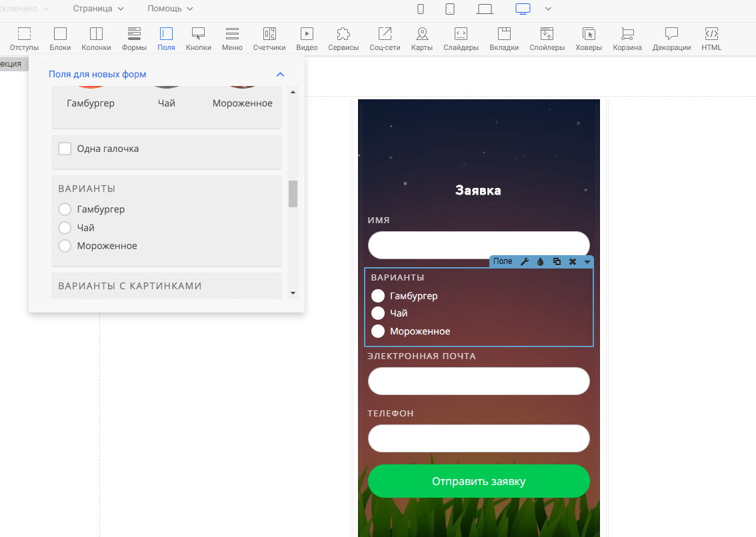Tick the Одна галочка checkbox

tap(65, 149)
